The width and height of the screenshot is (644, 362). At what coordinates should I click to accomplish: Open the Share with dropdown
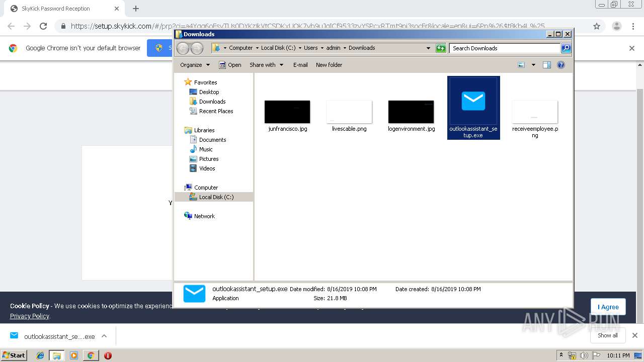click(x=267, y=65)
